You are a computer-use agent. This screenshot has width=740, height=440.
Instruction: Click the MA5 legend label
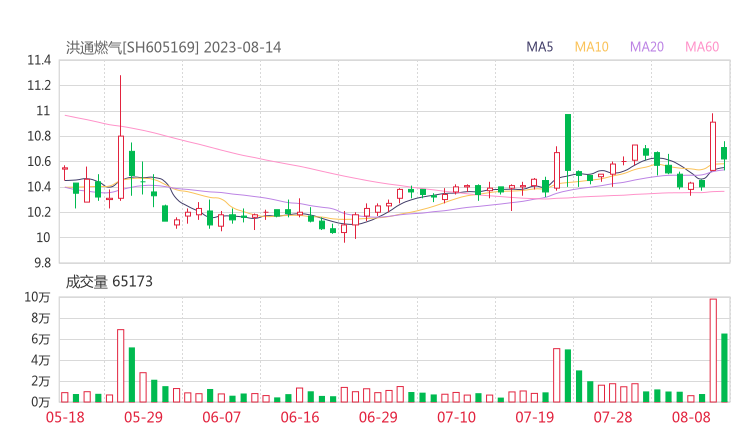click(539, 47)
